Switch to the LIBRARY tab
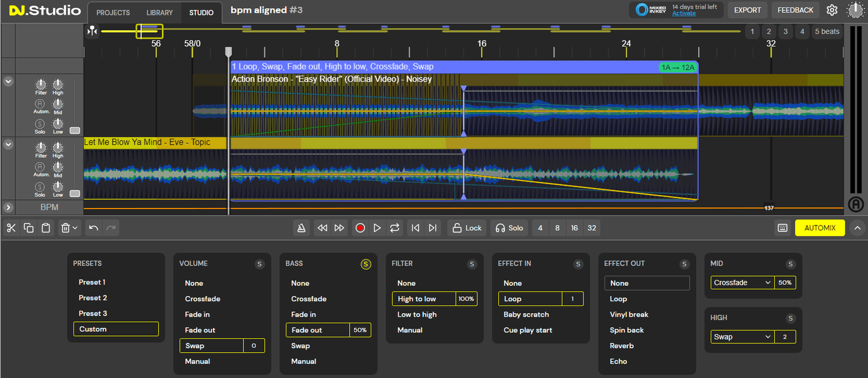The image size is (868, 378). tap(159, 12)
